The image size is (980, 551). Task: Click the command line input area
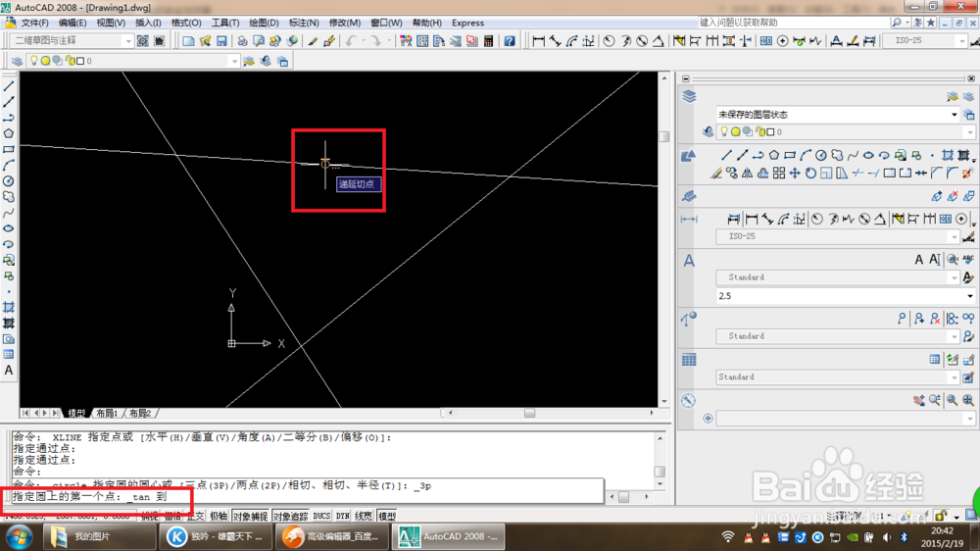point(306,497)
